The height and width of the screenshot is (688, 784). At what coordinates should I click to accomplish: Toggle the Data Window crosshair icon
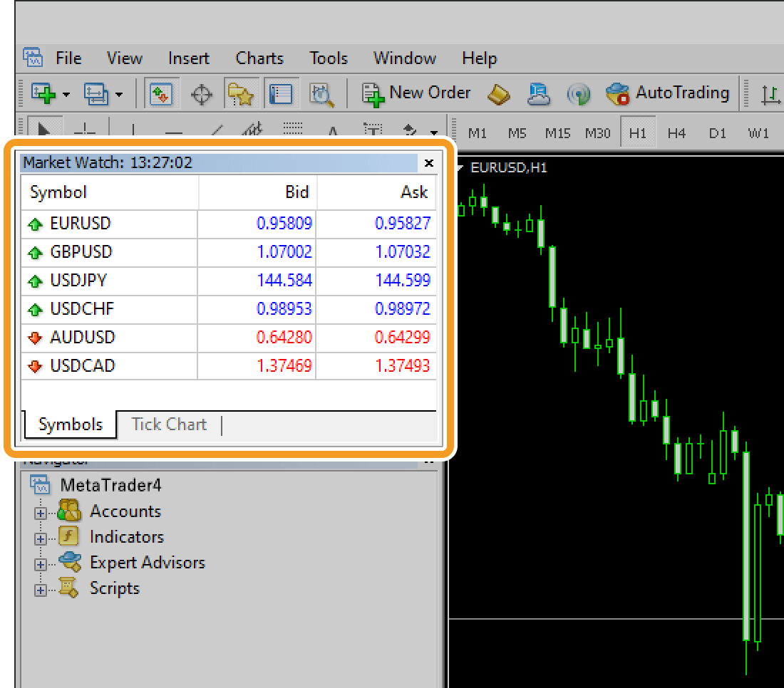[x=202, y=93]
